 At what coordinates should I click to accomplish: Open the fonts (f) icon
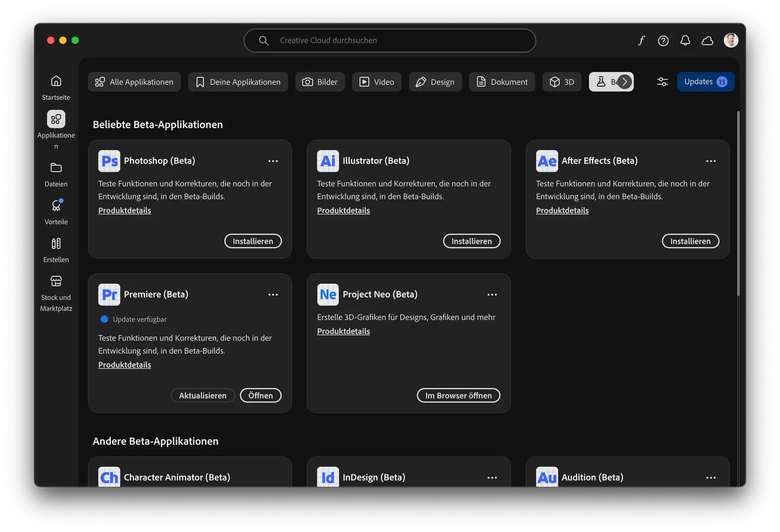(x=641, y=40)
